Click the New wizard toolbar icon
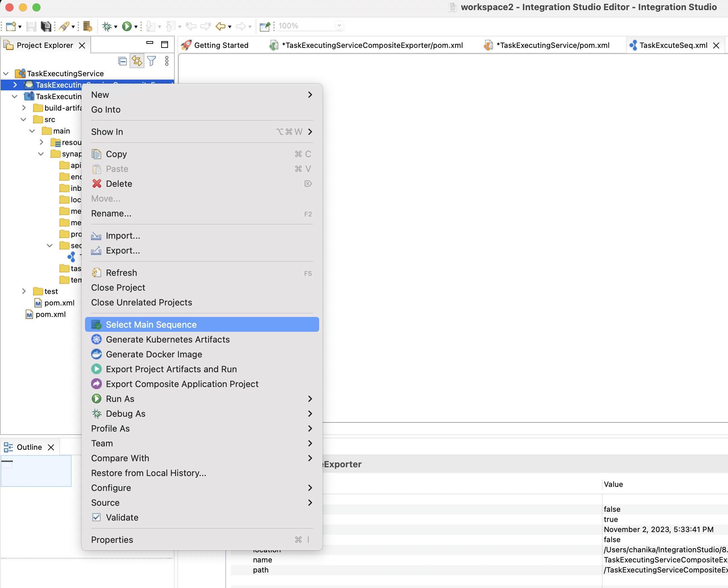 (11, 26)
